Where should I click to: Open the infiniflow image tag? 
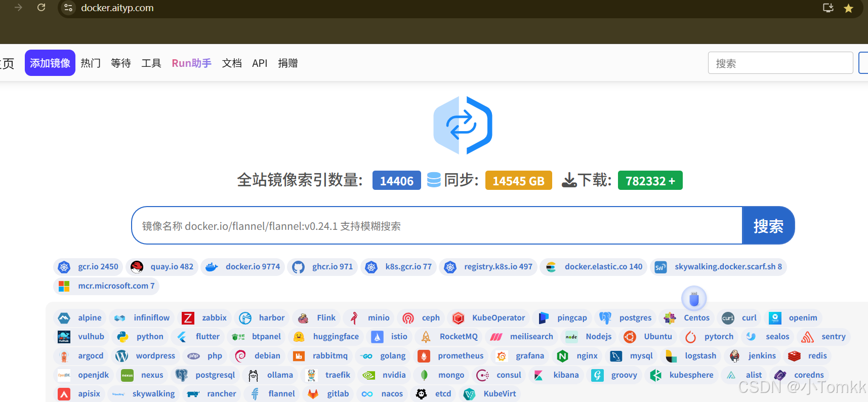click(142, 318)
